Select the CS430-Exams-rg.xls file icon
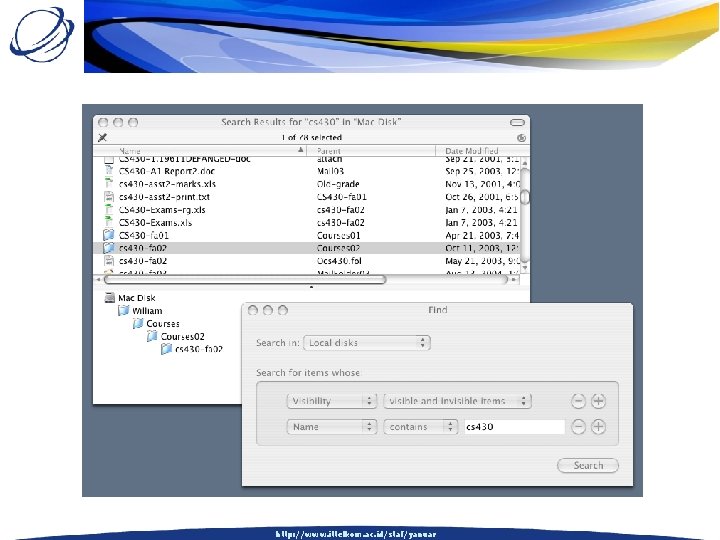Screen dimensions: 720x540 click(109, 209)
